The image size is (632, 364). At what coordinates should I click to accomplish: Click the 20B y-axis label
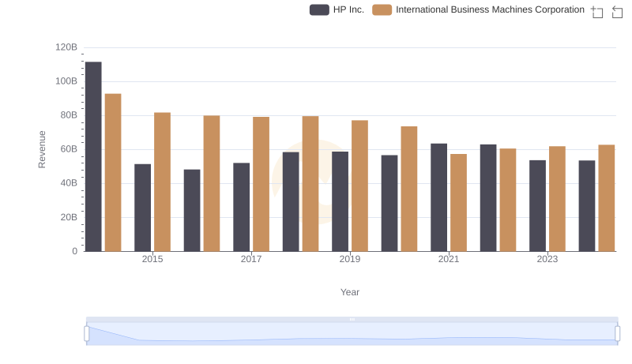click(69, 217)
